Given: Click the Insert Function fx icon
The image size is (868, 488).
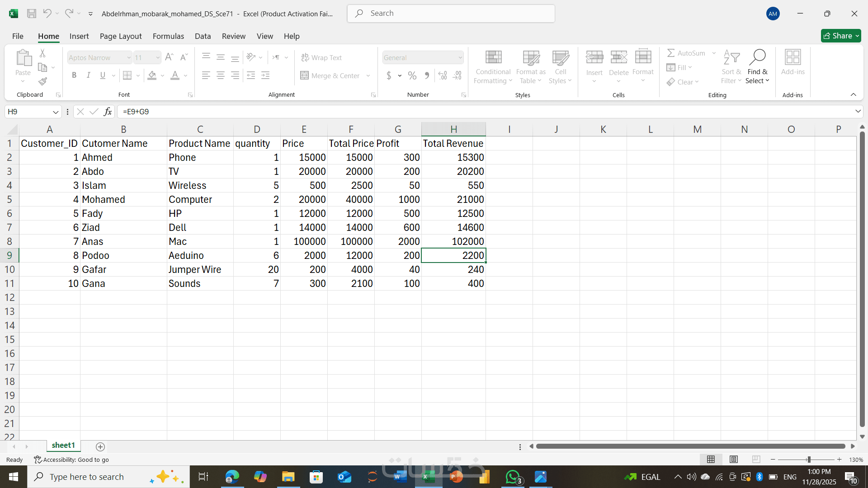Looking at the screenshot, I should (108, 112).
